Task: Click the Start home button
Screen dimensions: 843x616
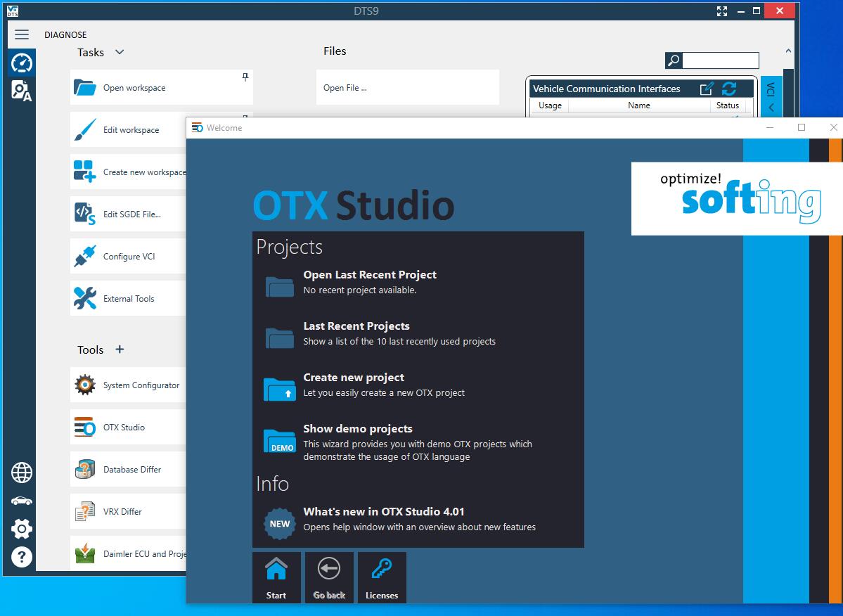Action: 276,577
